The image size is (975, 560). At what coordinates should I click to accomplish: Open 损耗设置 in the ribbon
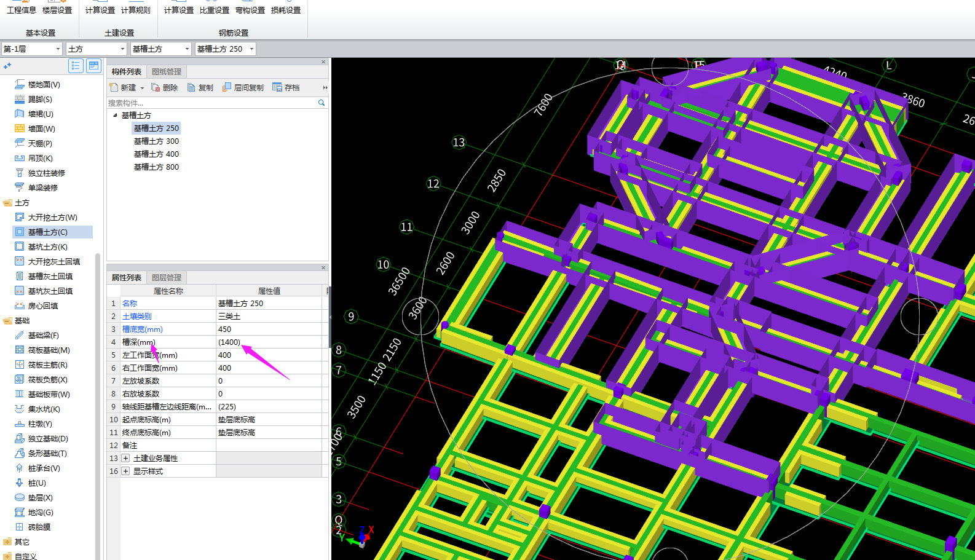coord(286,10)
